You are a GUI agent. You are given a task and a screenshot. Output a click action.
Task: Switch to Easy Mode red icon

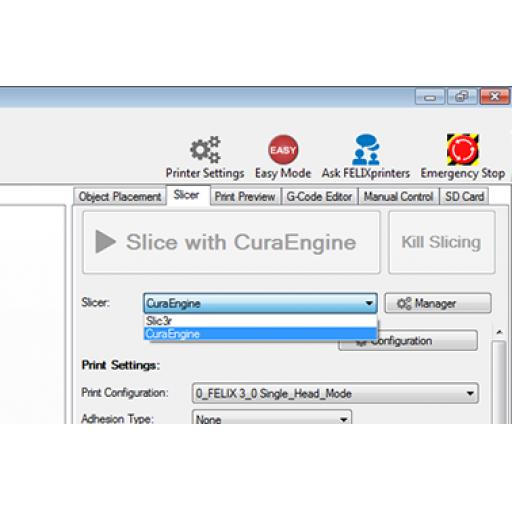pos(283,150)
